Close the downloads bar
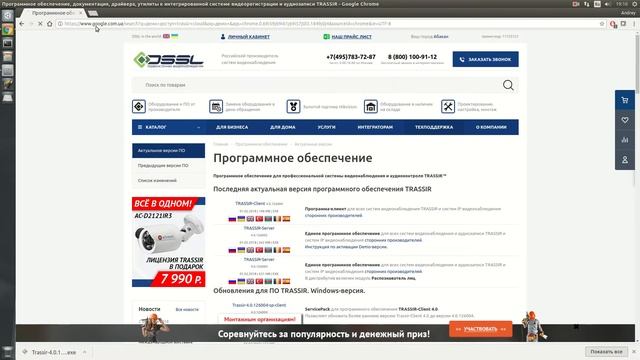This screenshot has height=360, width=640. (634, 351)
